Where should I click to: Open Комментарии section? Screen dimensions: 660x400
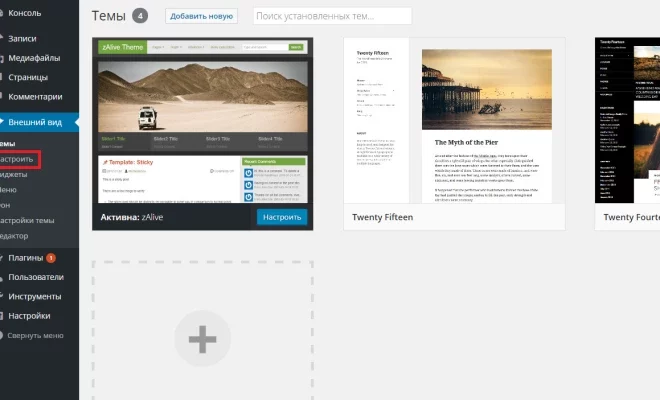coord(35,97)
